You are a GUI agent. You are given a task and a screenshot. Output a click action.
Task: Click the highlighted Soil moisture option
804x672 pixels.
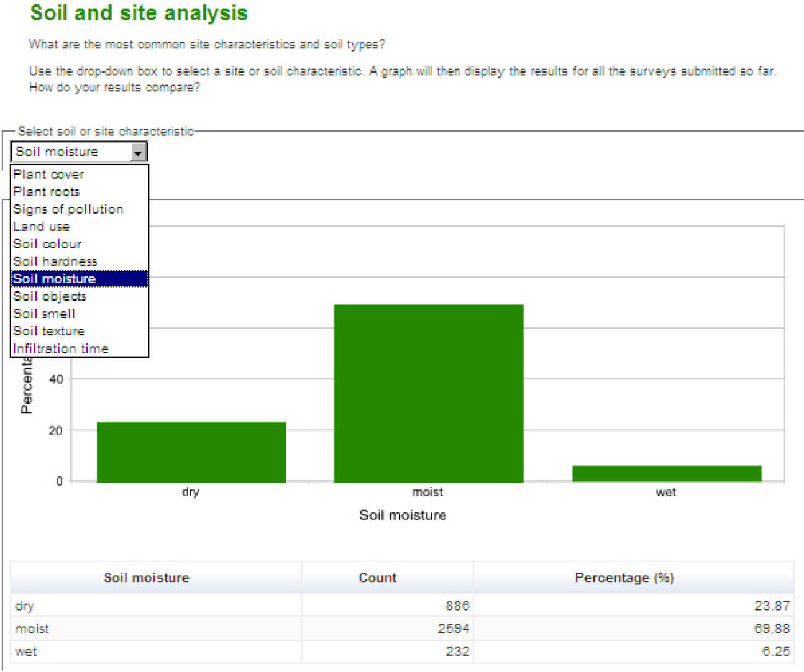pos(55,279)
